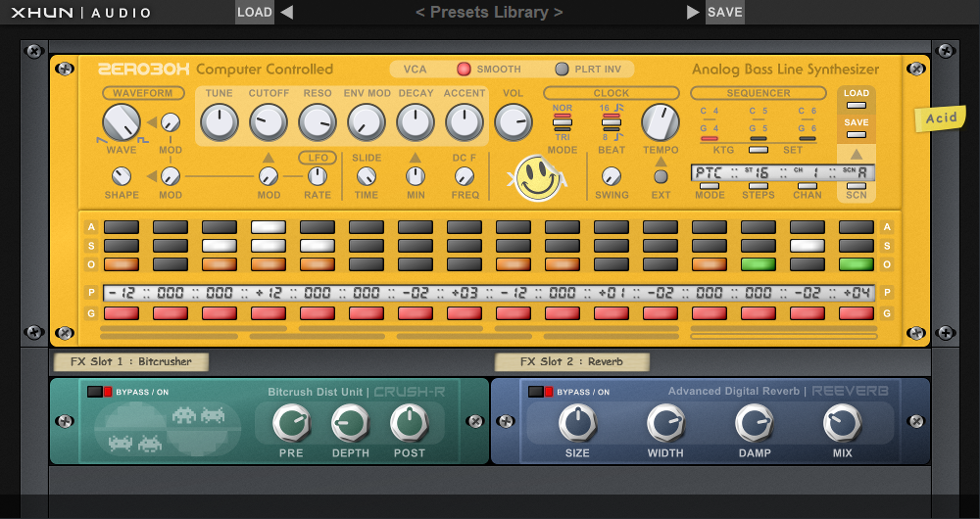The width and height of the screenshot is (980, 519).
Task: Click the RESO knob
Action: 318,122
